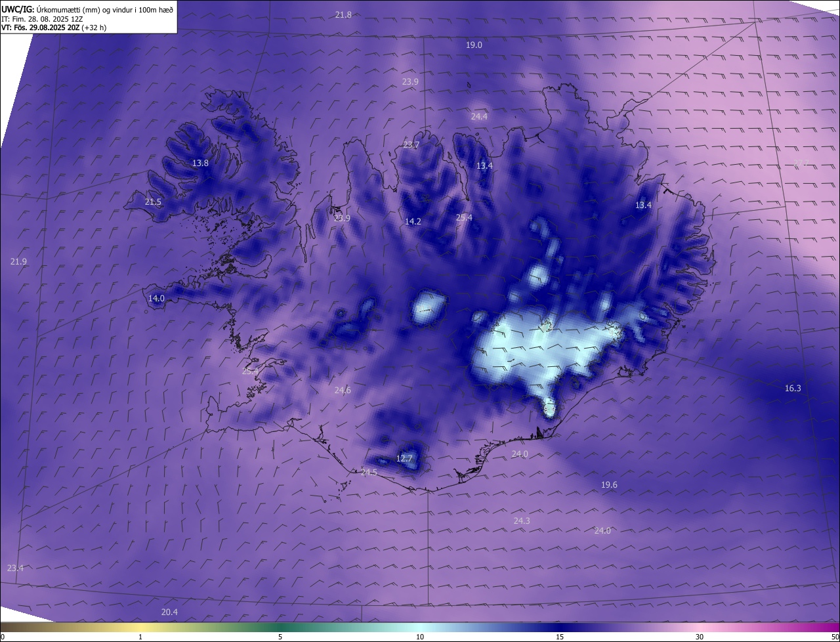Click the 20.4 value on the map
This screenshot has width=840, height=642.
(169, 612)
